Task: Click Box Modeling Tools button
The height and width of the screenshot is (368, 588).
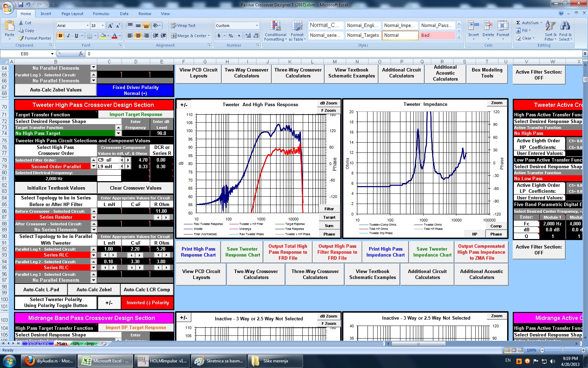Action: coord(487,73)
